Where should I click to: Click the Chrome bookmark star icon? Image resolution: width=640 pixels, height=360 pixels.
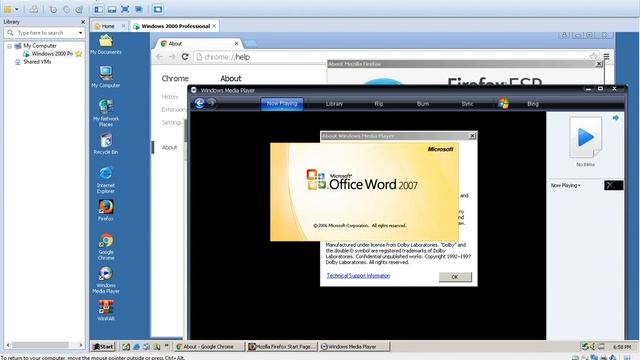(x=593, y=56)
